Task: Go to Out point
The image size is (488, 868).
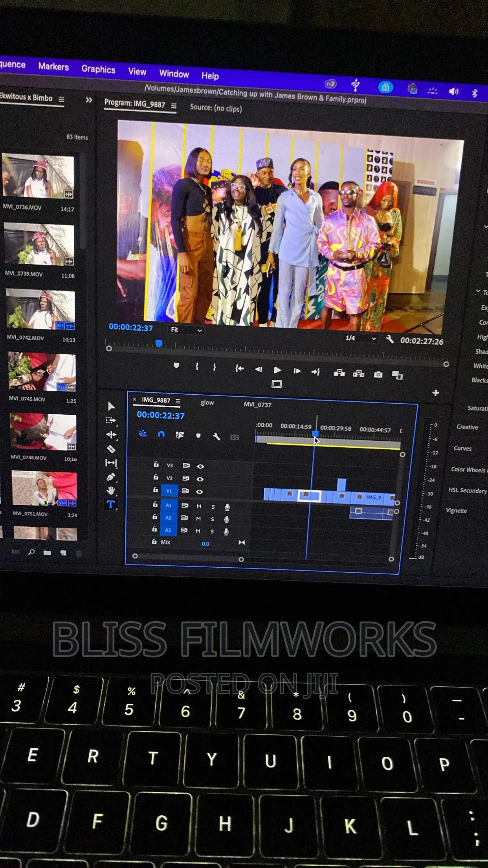Action: pyautogui.click(x=316, y=371)
